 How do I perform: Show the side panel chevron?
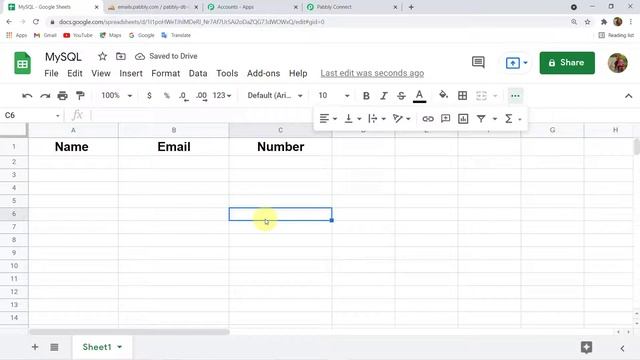point(622,348)
